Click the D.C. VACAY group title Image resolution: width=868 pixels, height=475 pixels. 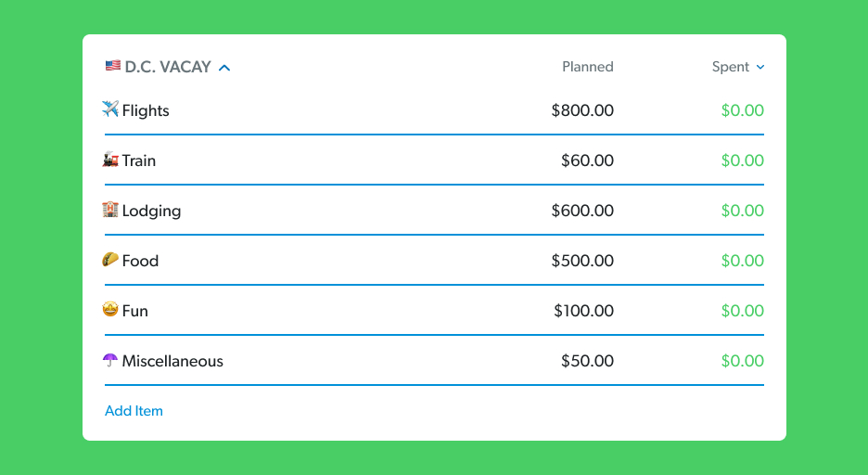[168, 67]
